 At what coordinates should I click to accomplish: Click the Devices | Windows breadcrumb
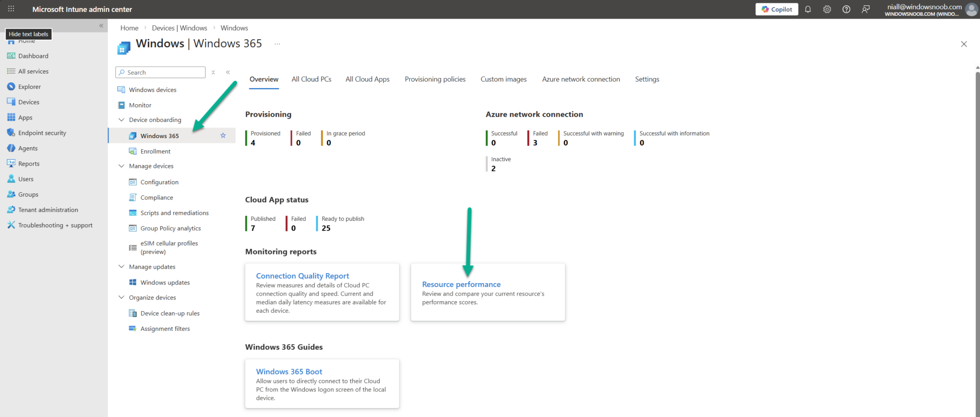click(179, 28)
